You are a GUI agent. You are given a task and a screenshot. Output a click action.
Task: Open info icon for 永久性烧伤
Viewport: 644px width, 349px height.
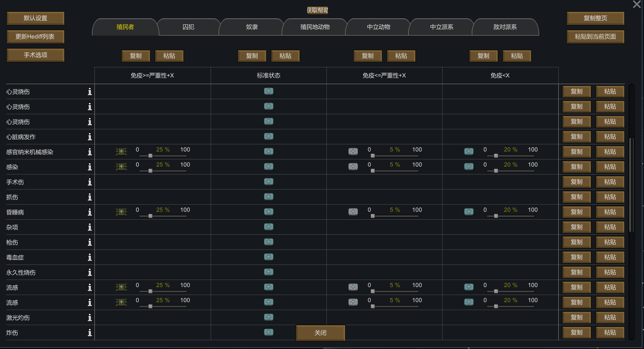[x=90, y=272]
